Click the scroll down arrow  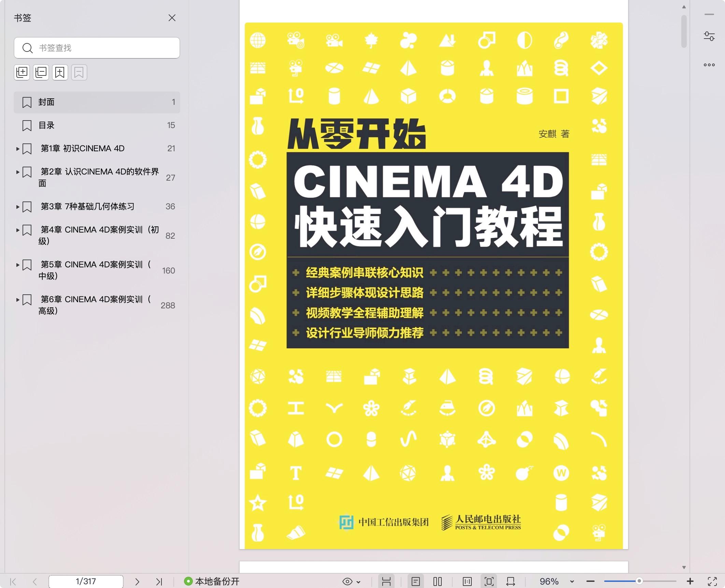(x=684, y=568)
